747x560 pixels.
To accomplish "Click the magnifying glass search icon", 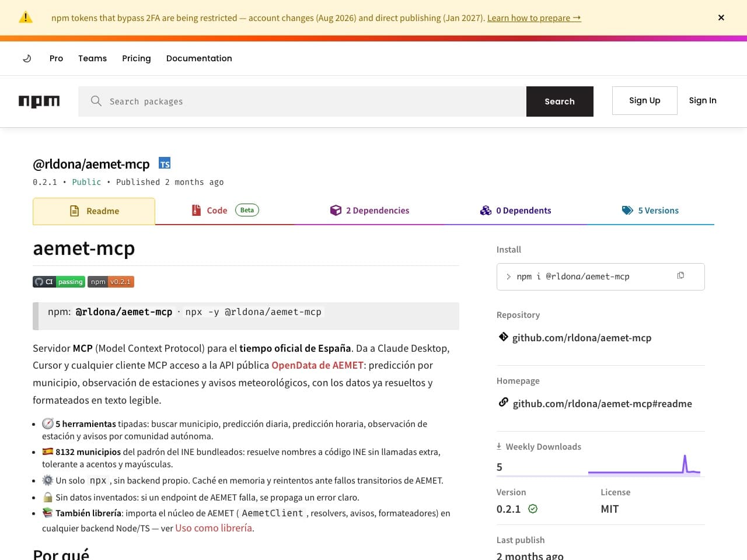I will [x=96, y=101].
